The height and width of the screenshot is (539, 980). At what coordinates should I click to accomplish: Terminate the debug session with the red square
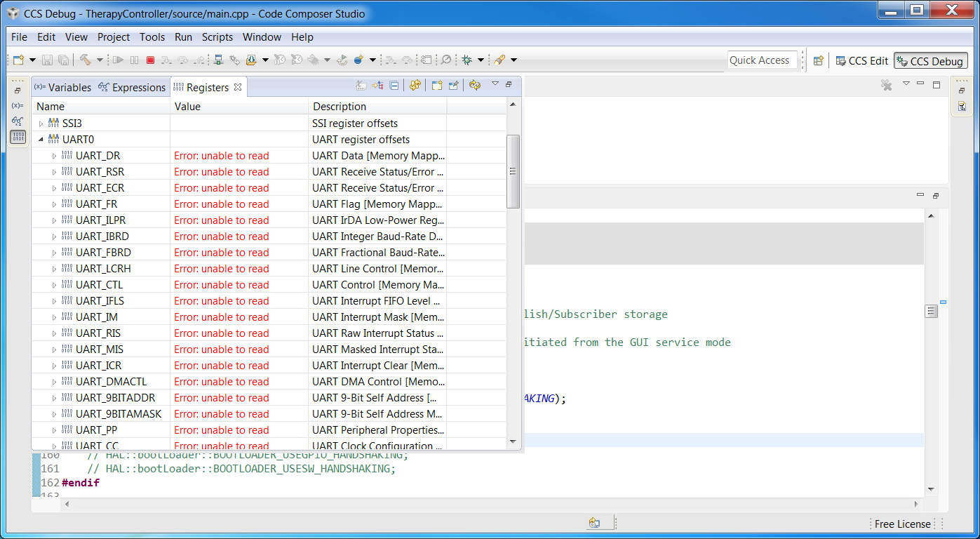(x=150, y=60)
